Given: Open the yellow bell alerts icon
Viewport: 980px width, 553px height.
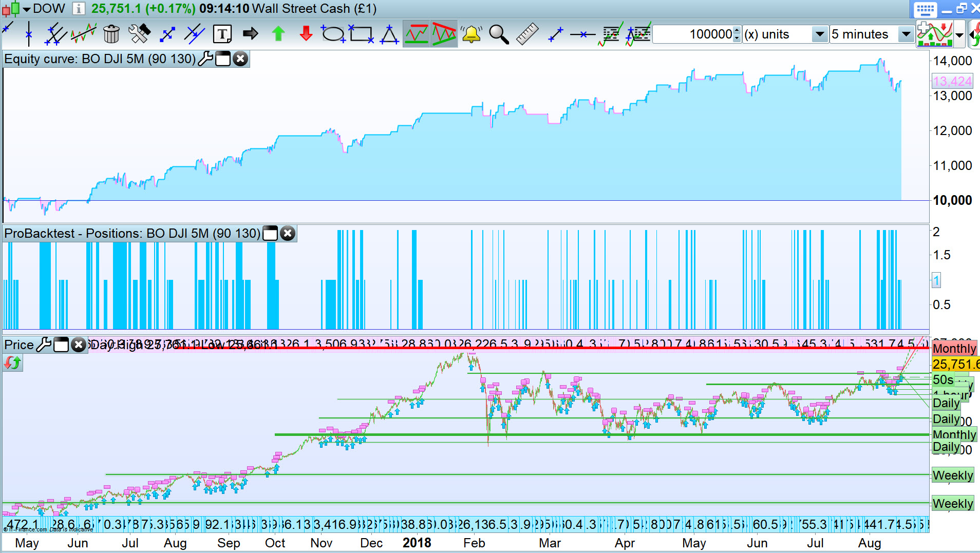Looking at the screenshot, I should (x=471, y=34).
